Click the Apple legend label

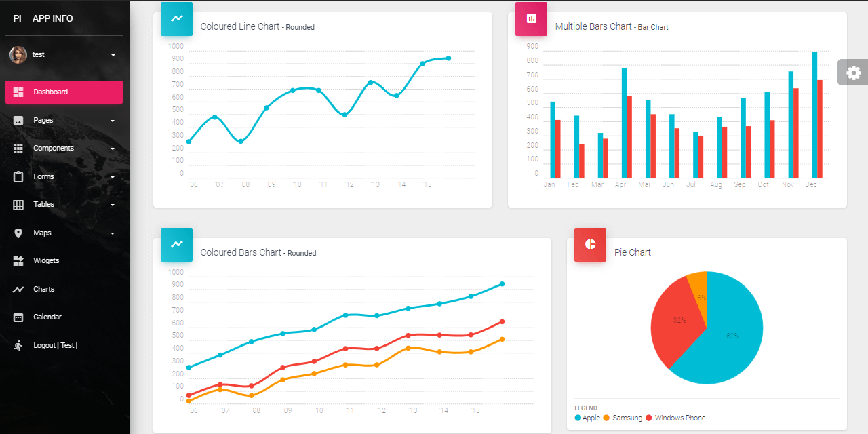(591, 418)
